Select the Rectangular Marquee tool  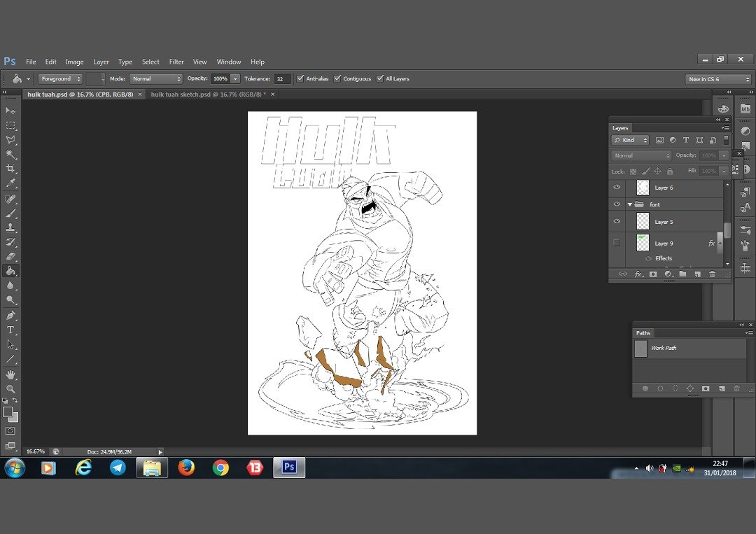10,125
